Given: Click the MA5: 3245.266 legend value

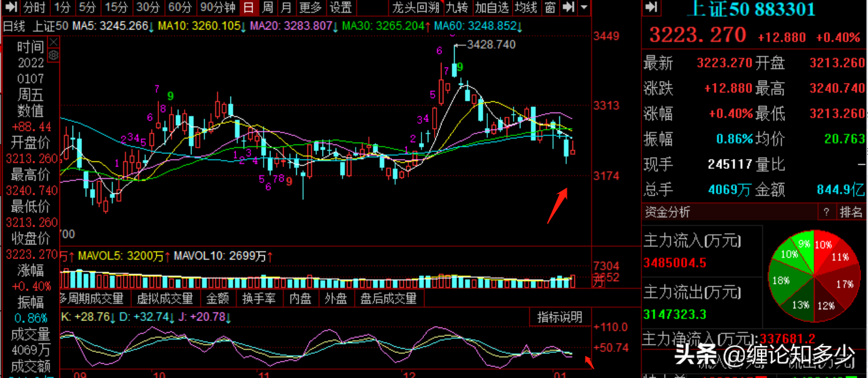Looking at the screenshot, I should [x=110, y=26].
